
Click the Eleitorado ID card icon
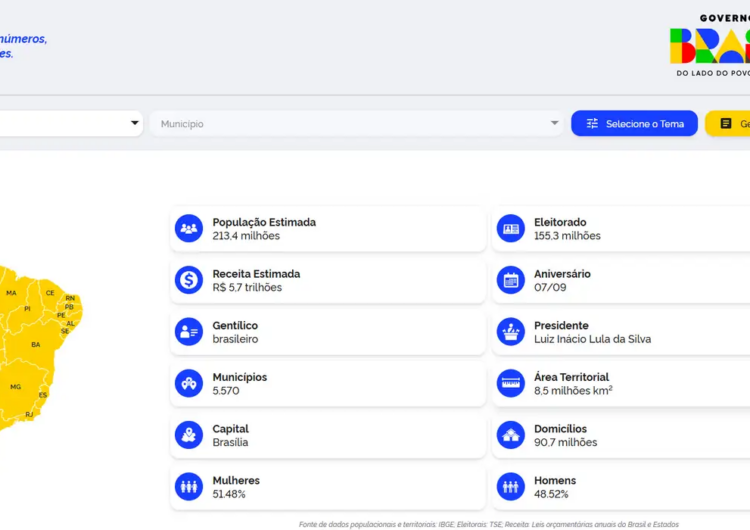[x=511, y=229]
